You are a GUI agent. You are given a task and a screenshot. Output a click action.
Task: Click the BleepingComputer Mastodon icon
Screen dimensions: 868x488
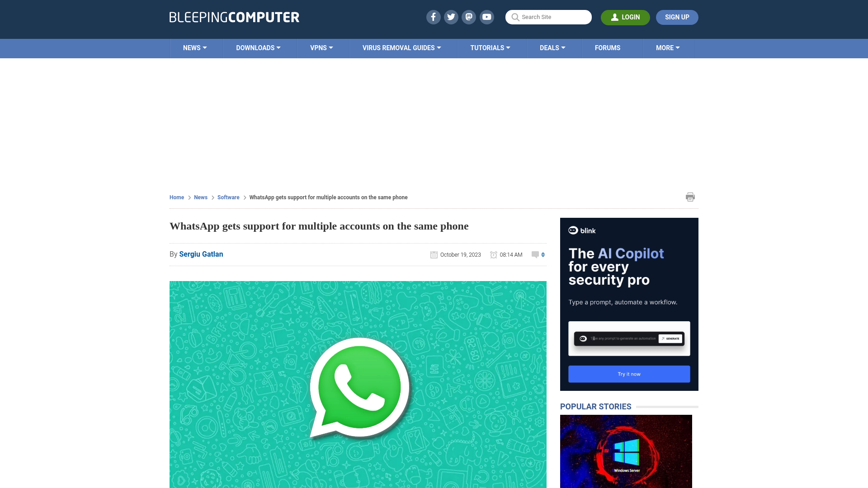tap(469, 17)
